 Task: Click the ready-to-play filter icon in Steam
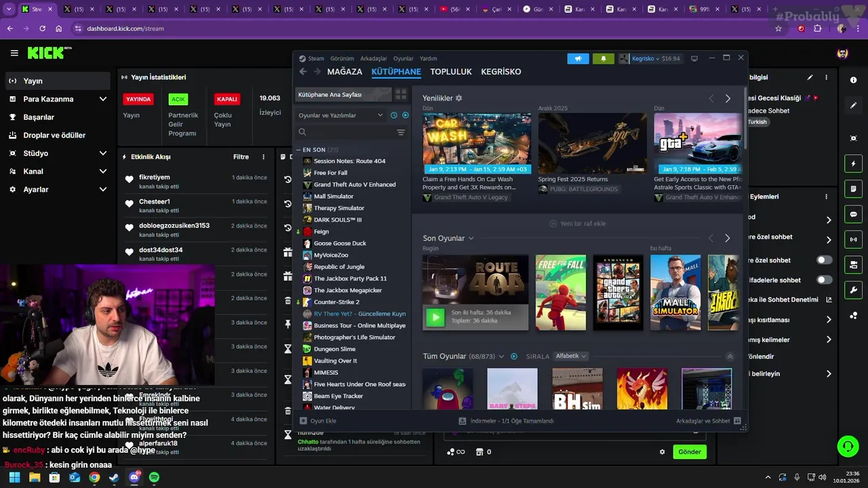coord(406,115)
